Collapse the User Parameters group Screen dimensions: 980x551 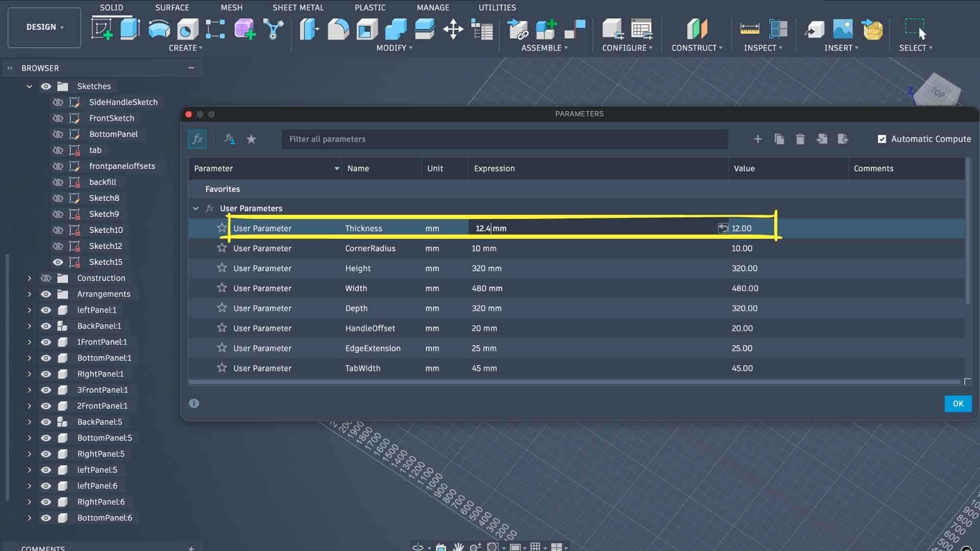click(195, 208)
